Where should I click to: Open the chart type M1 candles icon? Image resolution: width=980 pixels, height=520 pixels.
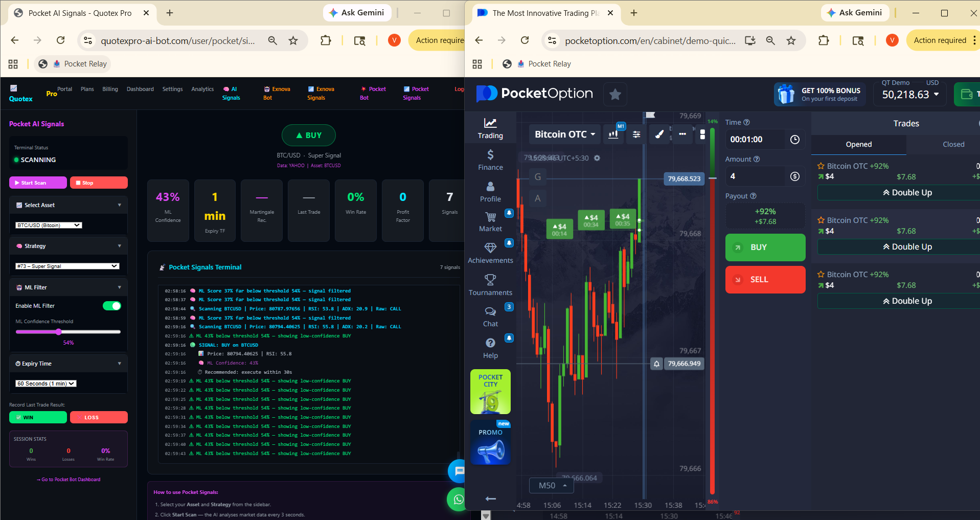coord(613,134)
